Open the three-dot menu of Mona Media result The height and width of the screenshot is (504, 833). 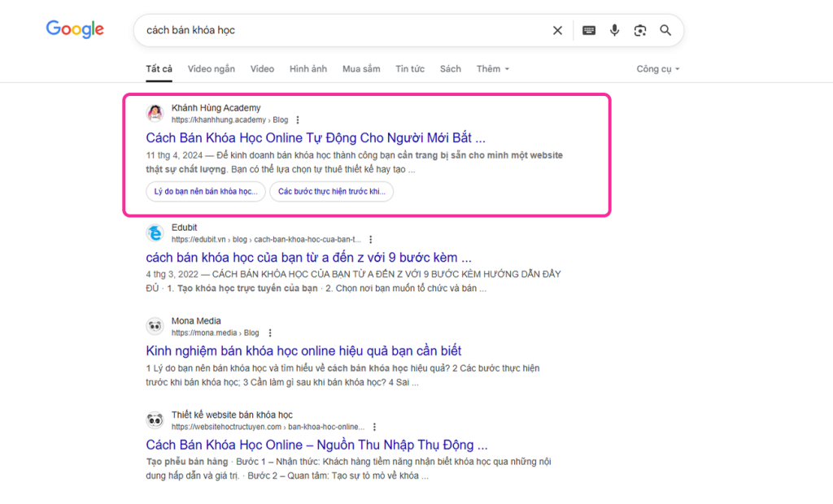[x=270, y=333]
